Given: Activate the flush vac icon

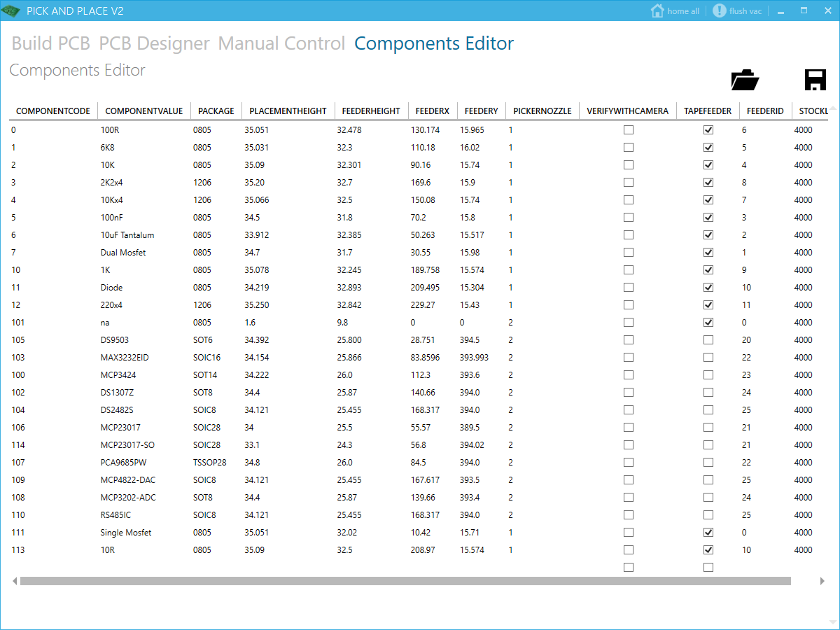Looking at the screenshot, I should tap(720, 10).
